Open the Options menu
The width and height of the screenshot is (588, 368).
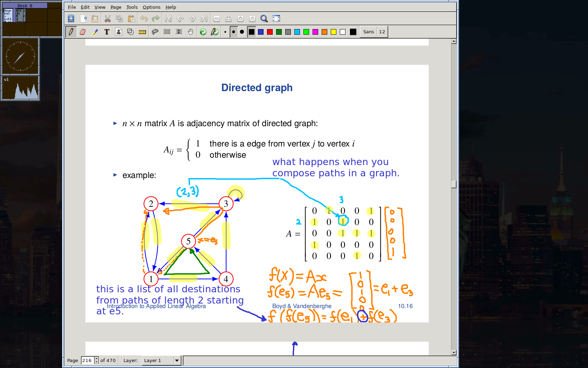point(151,7)
